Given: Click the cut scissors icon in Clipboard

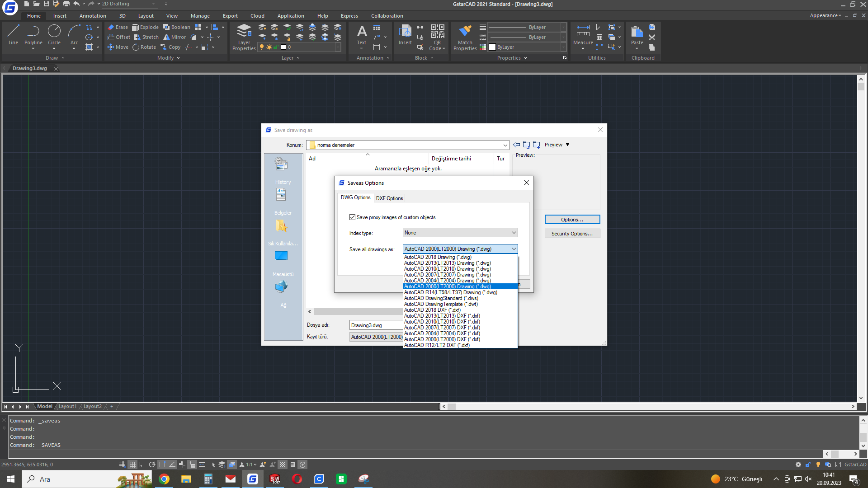Looking at the screenshot, I should click(652, 37).
